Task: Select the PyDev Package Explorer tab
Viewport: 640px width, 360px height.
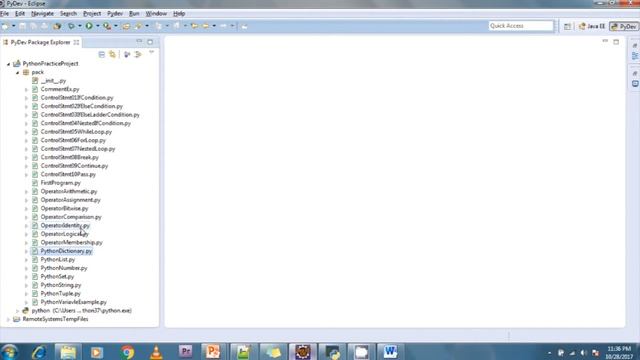Action: tap(41, 42)
